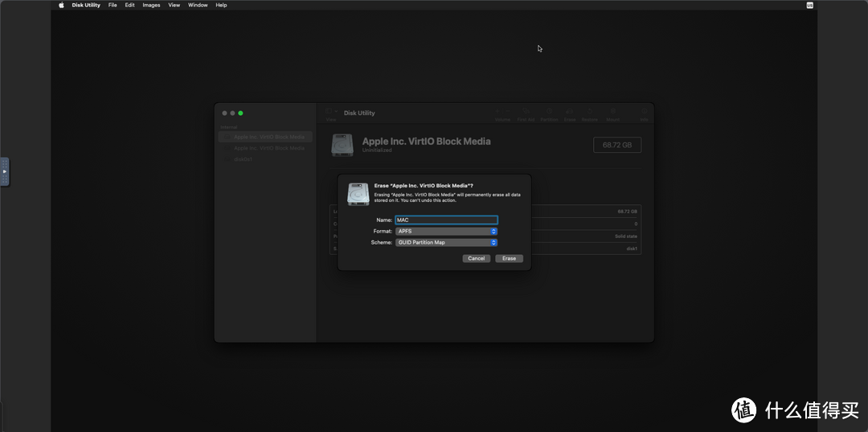
Task: Open the Window menu
Action: (x=198, y=5)
